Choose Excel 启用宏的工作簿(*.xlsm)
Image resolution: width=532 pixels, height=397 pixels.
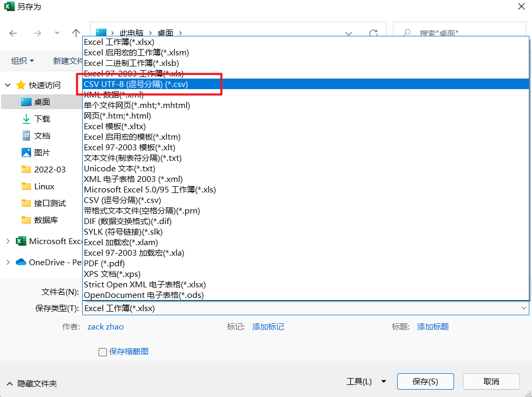306,53
